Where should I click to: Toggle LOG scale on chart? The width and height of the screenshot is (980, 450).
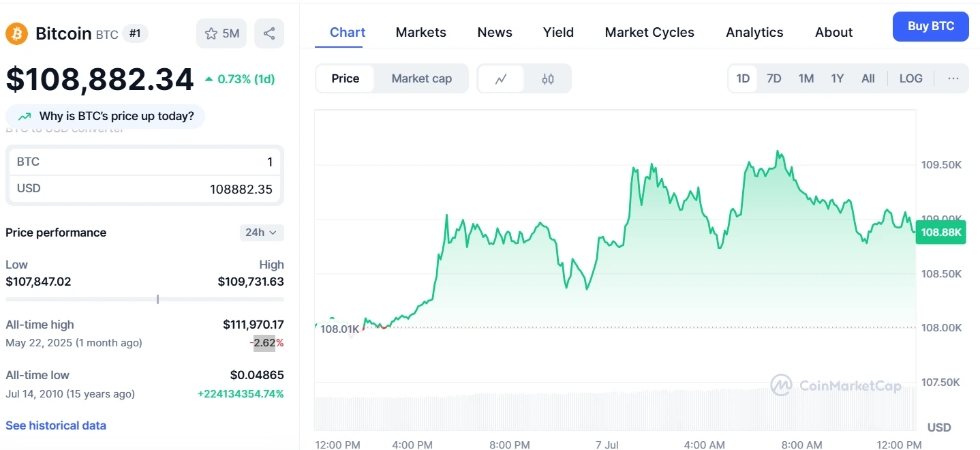[911, 78]
